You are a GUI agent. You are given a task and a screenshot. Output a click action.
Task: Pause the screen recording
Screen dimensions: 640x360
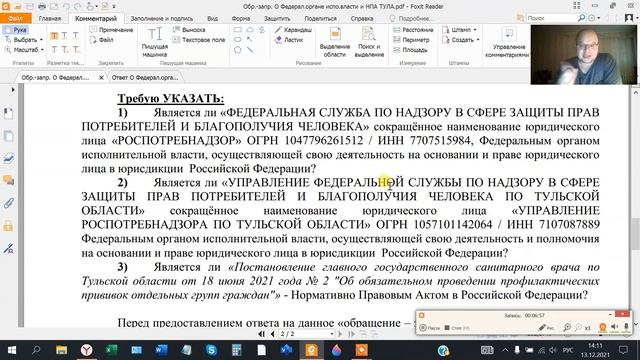pos(430,328)
